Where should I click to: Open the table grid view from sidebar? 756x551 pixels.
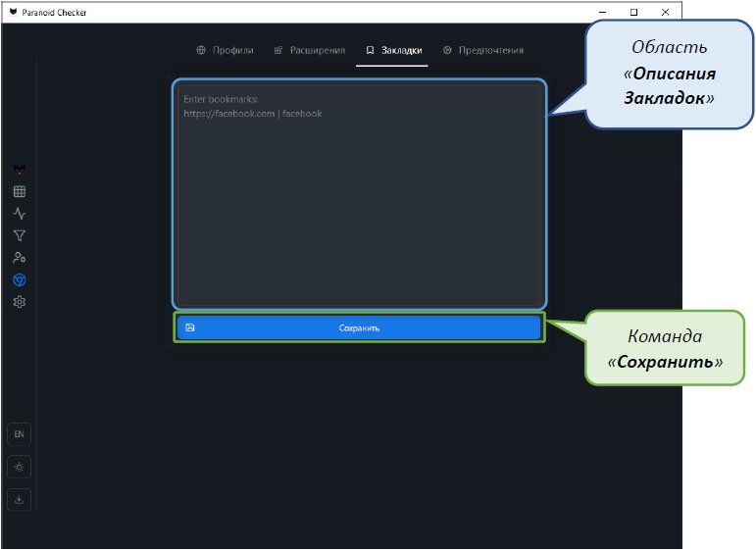[x=19, y=191]
